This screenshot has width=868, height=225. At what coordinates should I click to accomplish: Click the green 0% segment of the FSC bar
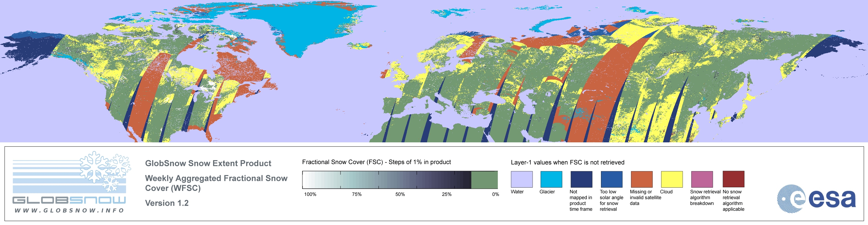[x=484, y=180]
